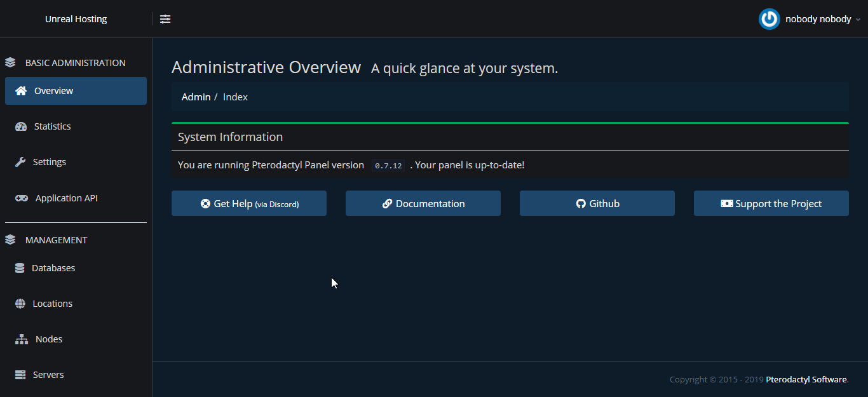Click the Admin breadcrumb link
The image size is (868, 397).
196,97
